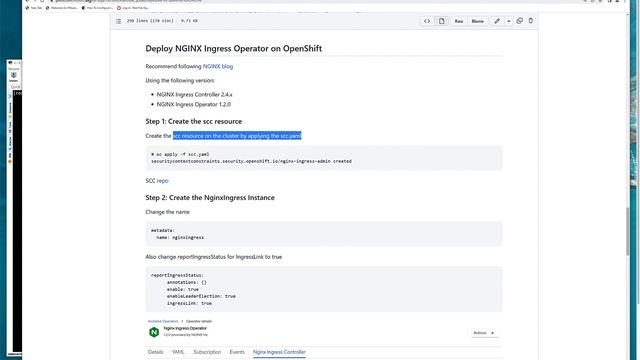Click the 'oc apply -f scc.yaml' code line

[180, 154]
